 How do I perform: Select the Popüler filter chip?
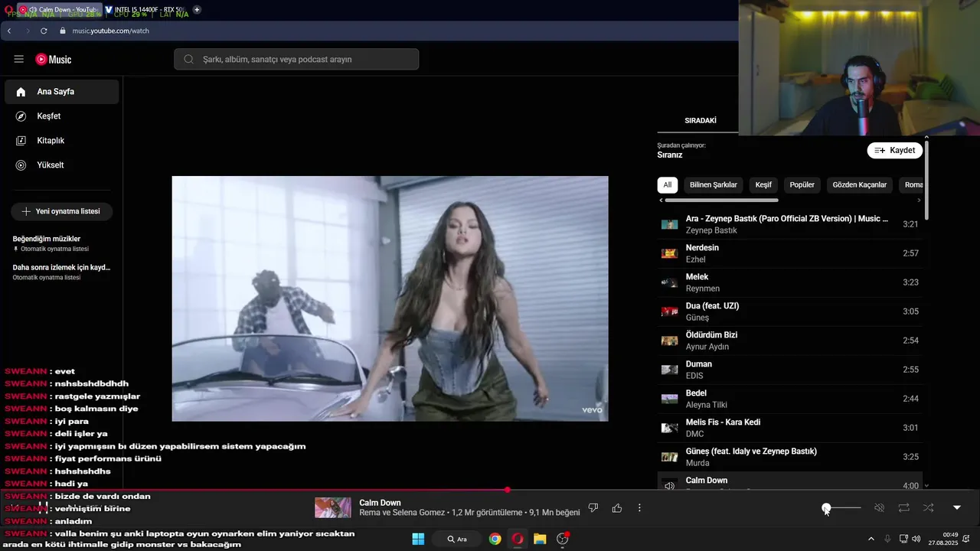point(802,184)
